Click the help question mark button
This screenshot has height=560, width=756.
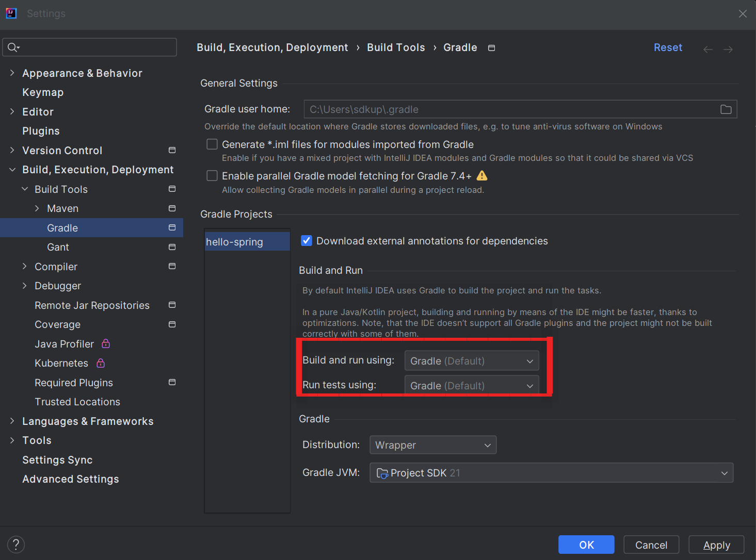click(x=16, y=545)
